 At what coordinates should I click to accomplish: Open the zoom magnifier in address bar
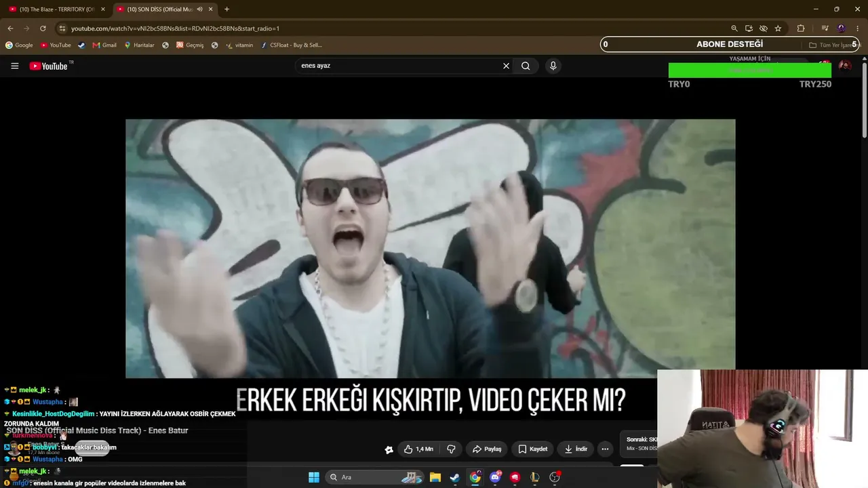(x=734, y=28)
